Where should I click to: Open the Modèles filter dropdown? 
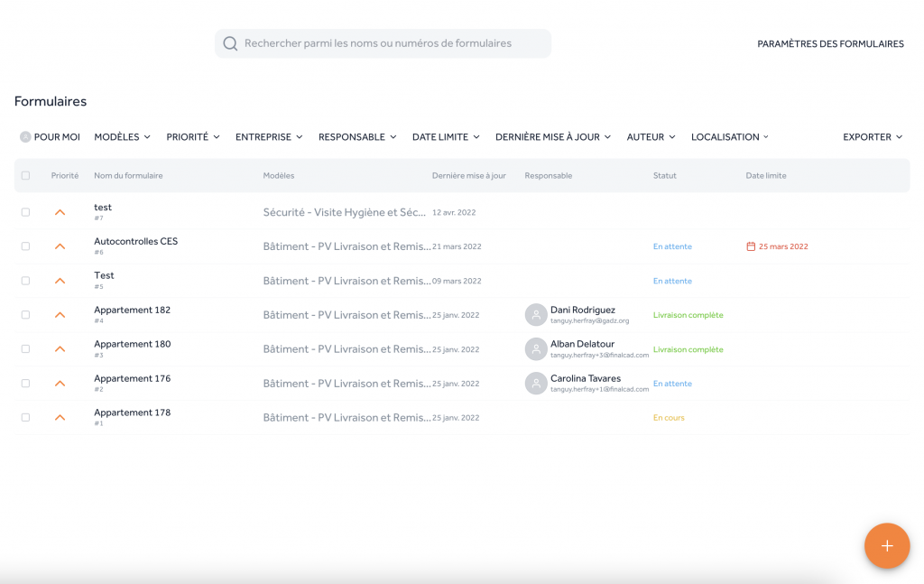122,137
